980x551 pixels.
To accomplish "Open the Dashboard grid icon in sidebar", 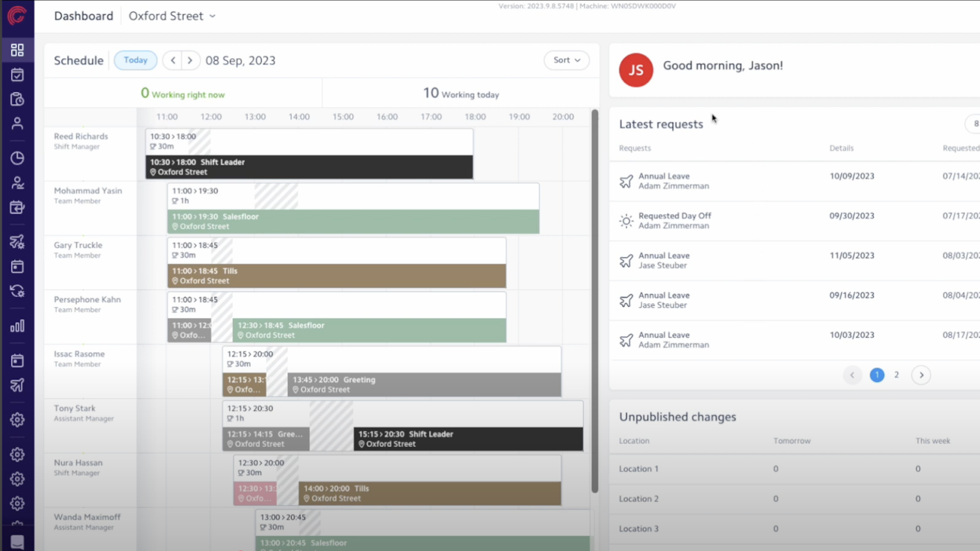I will tap(17, 50).
